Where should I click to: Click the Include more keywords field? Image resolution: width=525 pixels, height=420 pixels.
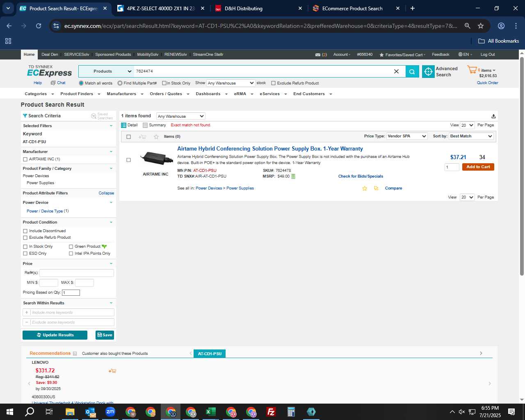[x=72, y=313]
